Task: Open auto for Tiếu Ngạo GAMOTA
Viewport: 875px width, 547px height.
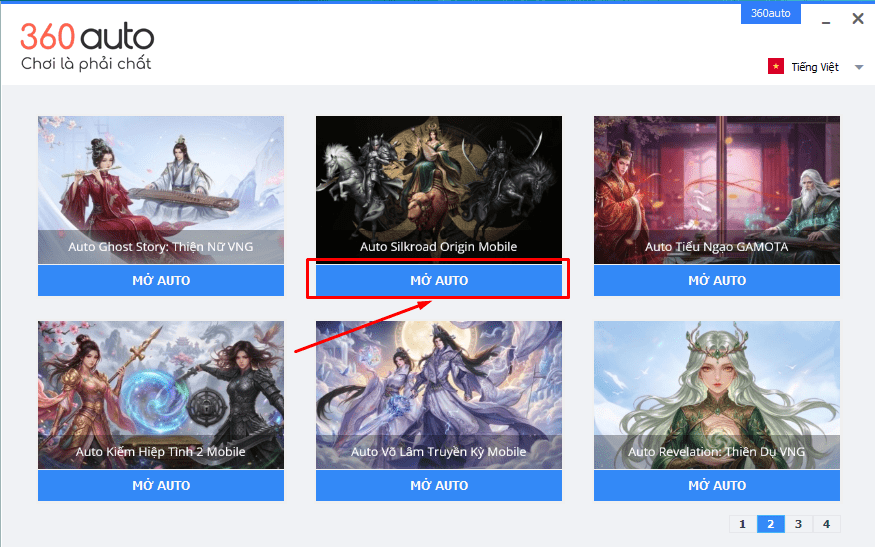Action: click(717, 280)
